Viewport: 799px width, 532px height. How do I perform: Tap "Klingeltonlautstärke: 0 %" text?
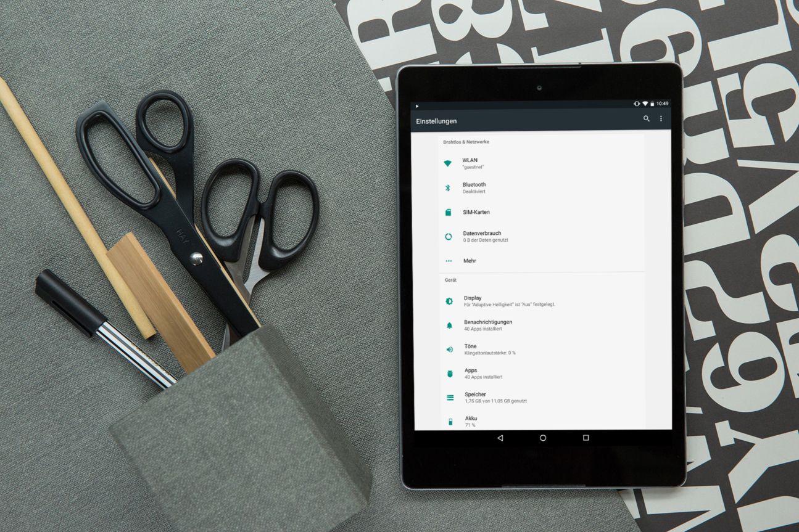pos(490,353)
